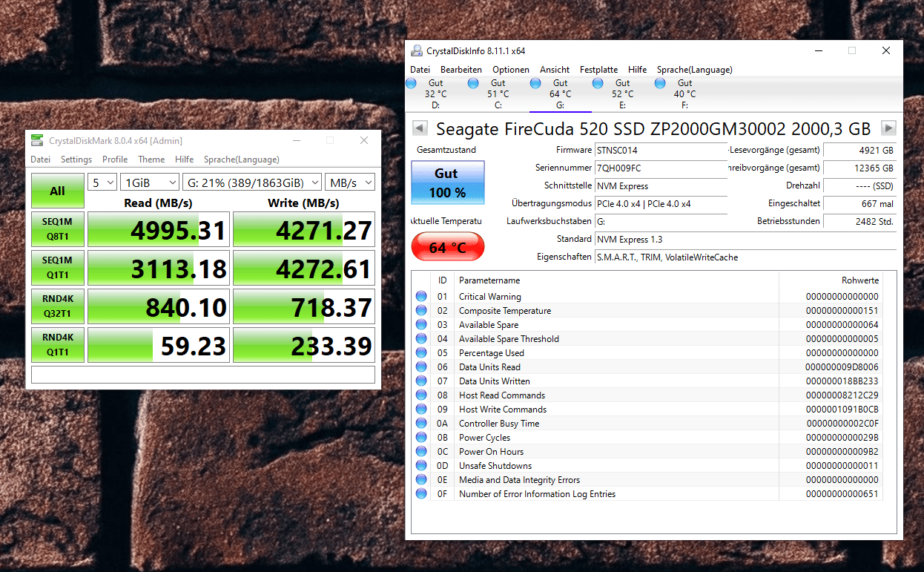Click status icon of Composite Temperature row

[x=421, y=311]
